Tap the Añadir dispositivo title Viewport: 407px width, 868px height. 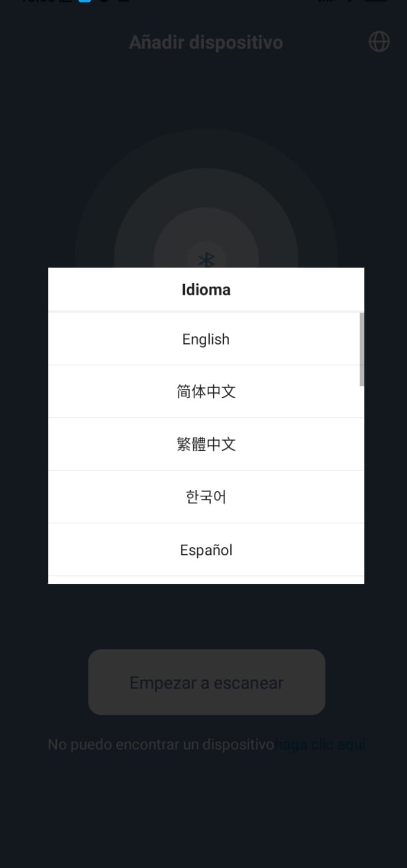(206, 43)
